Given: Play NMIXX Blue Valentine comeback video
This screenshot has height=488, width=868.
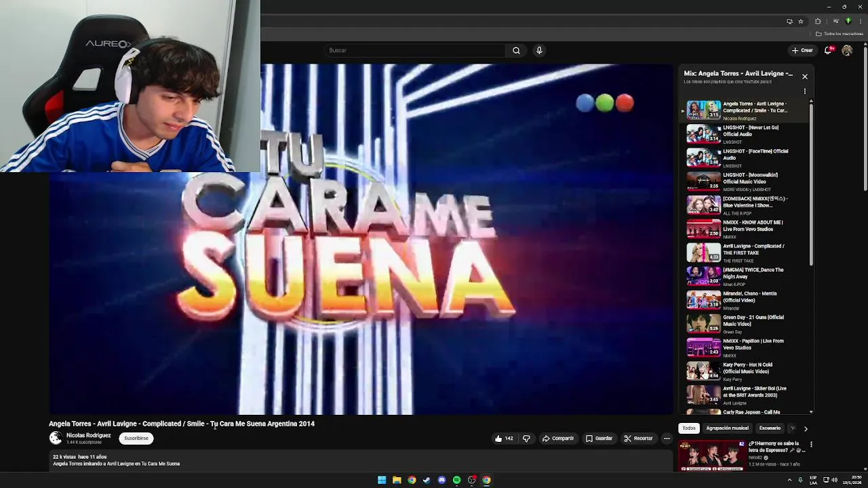Looking at the screenshot, I should (745, 205).
